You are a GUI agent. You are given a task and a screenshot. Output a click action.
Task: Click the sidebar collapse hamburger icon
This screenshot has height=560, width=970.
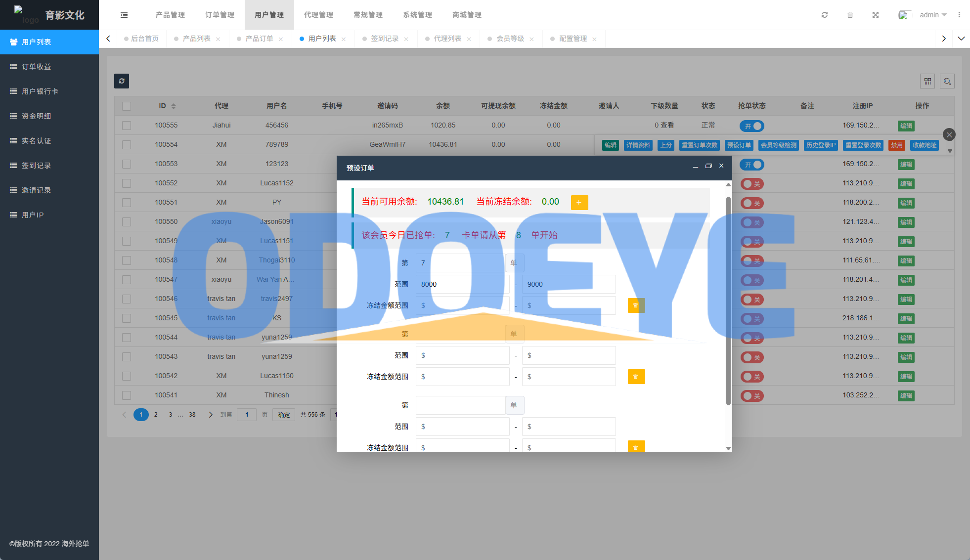[x=124, y=15]
